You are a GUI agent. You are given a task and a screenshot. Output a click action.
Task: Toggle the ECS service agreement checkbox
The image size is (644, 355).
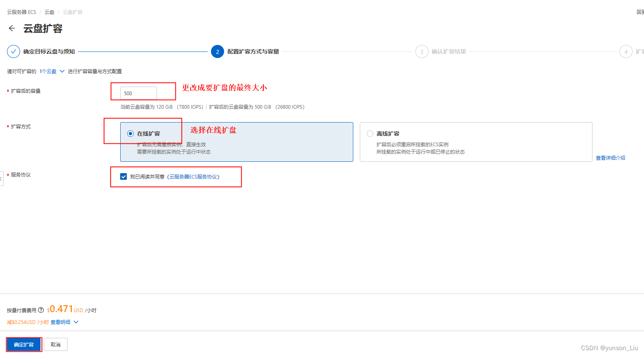click(123, 176)
